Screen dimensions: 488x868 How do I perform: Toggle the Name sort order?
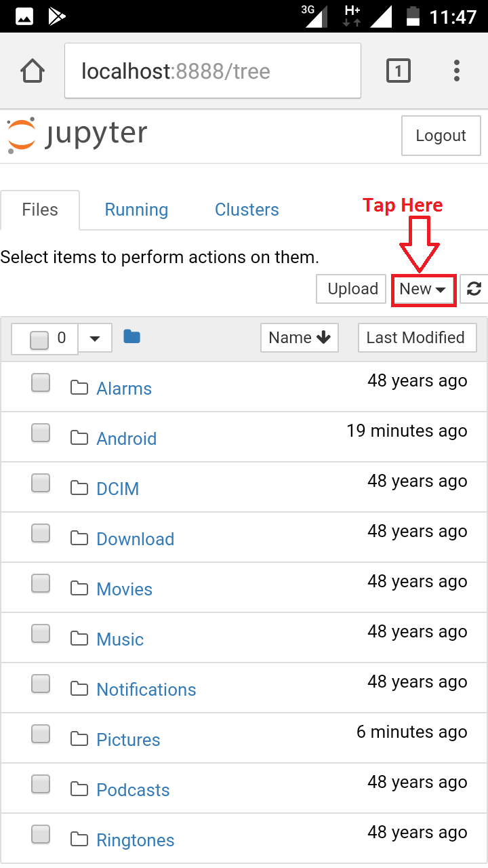point(299,337)
